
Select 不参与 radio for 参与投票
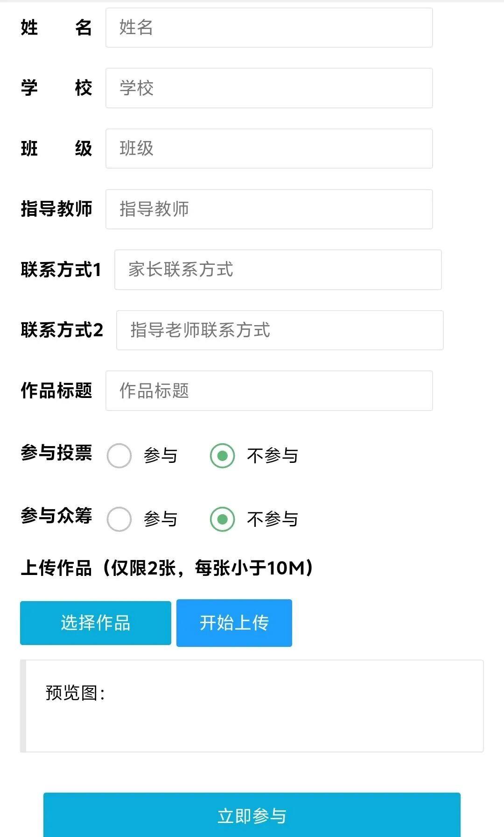pos(222,456)
